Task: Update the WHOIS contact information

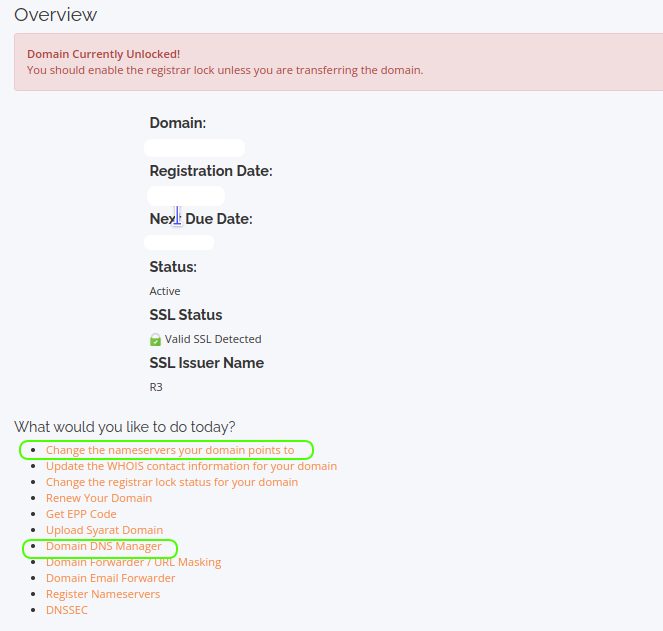Action: click(x=191, y=466)
